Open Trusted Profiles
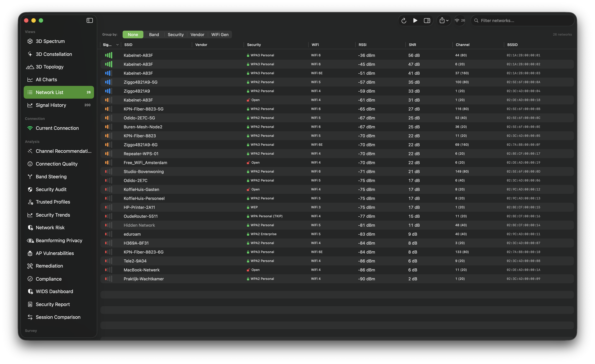This screenshot has width=595, height=364. point(59,202)
